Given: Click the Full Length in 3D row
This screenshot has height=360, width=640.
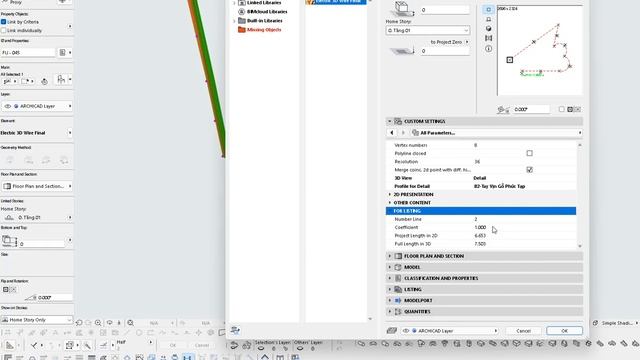Looking at the screenshot, I should tap(481, 244).
